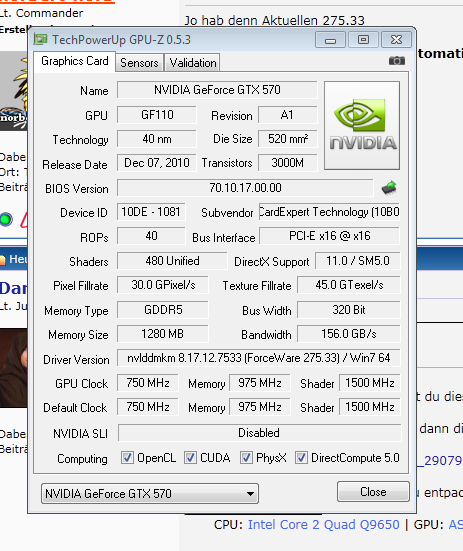This screenshot has height=551, width=463.
Task: Click the Bandwidth value 156.0 GB/s
Action: click(348, 334)
